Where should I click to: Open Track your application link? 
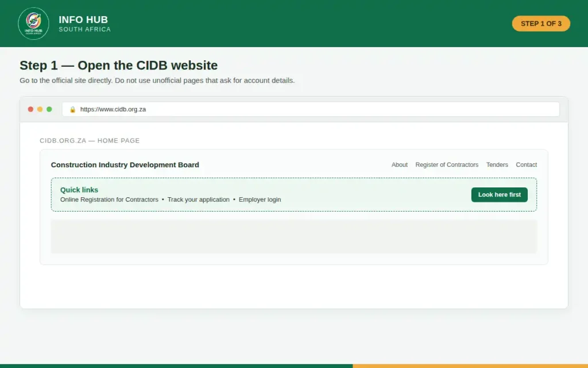click(x=198, y=200)
